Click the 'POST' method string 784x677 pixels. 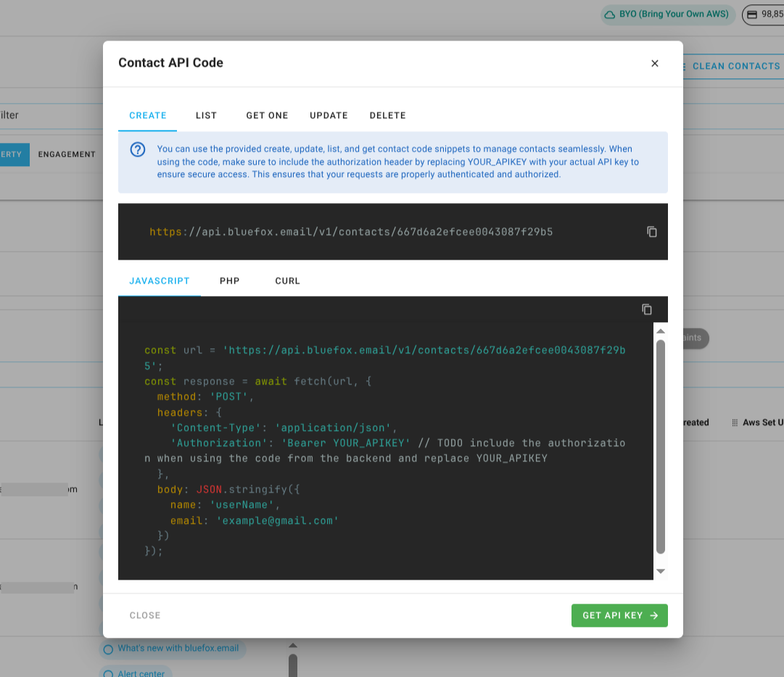pos(228,397)
